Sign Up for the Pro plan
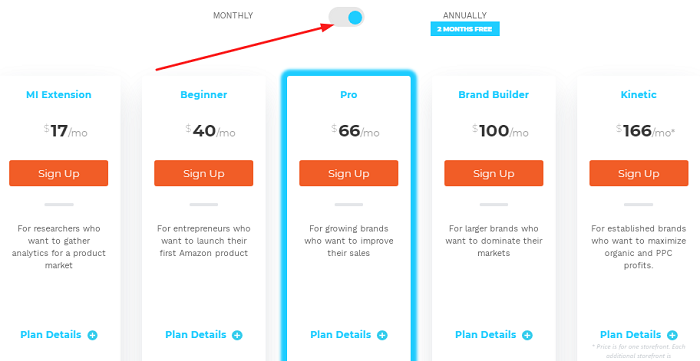700x361 pixels. [349, 173]
